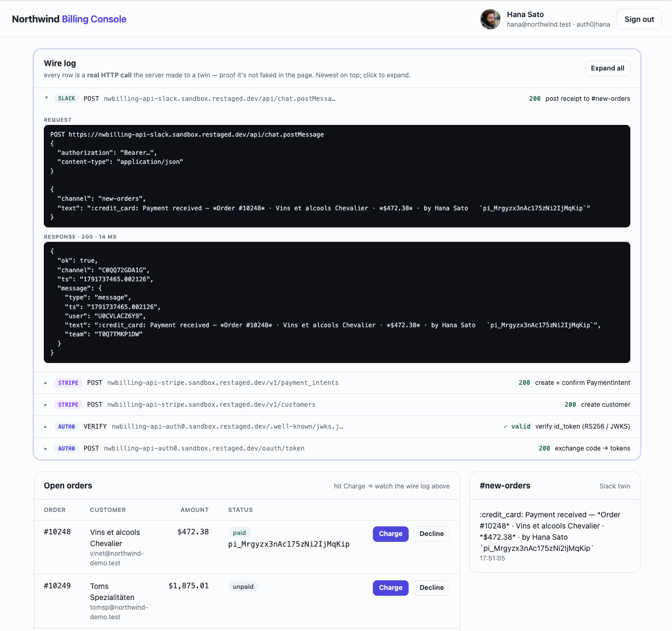
Task: Click order number #10248
Action: pyautogui.click(x=57, y=532)
